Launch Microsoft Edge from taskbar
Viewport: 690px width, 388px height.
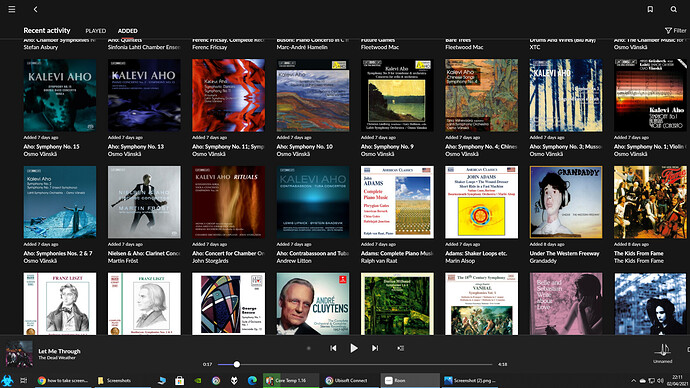pyautogui.click(x=252, y=381)
